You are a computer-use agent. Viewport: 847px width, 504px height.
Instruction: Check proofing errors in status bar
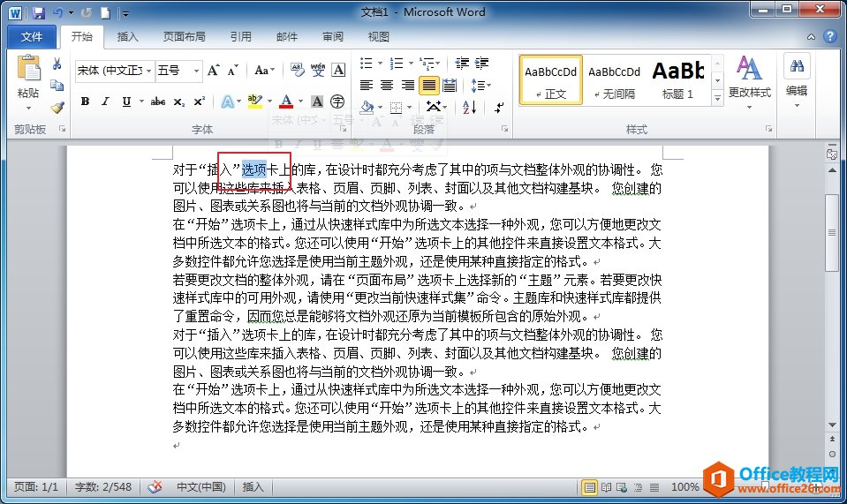[155, 486]
